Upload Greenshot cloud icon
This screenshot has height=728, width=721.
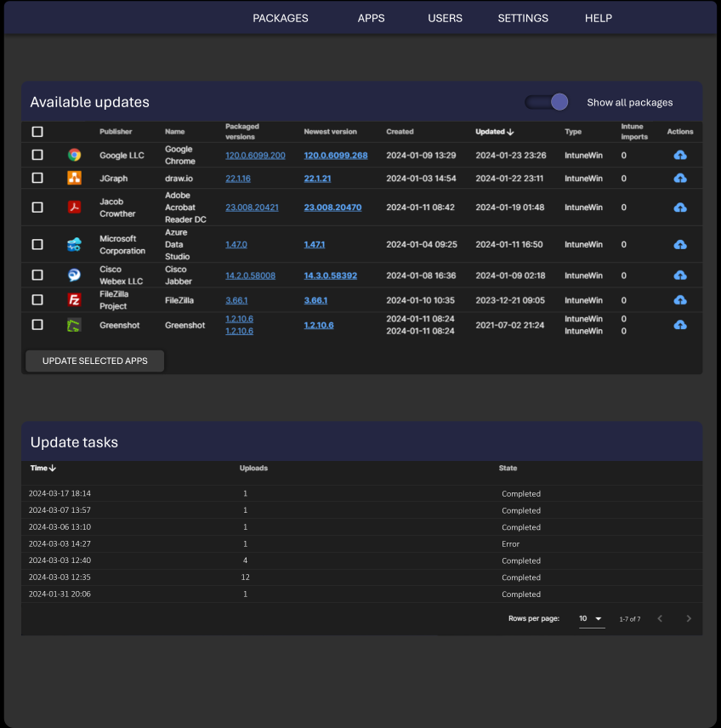point(679,325)
